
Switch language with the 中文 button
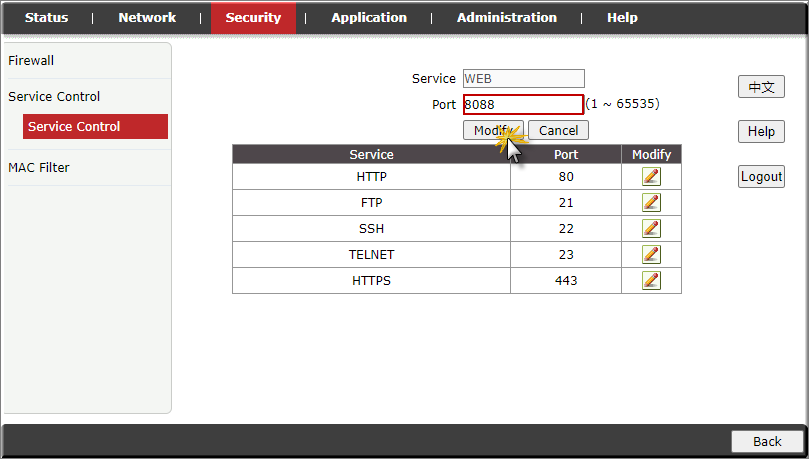tap(761, 87)
